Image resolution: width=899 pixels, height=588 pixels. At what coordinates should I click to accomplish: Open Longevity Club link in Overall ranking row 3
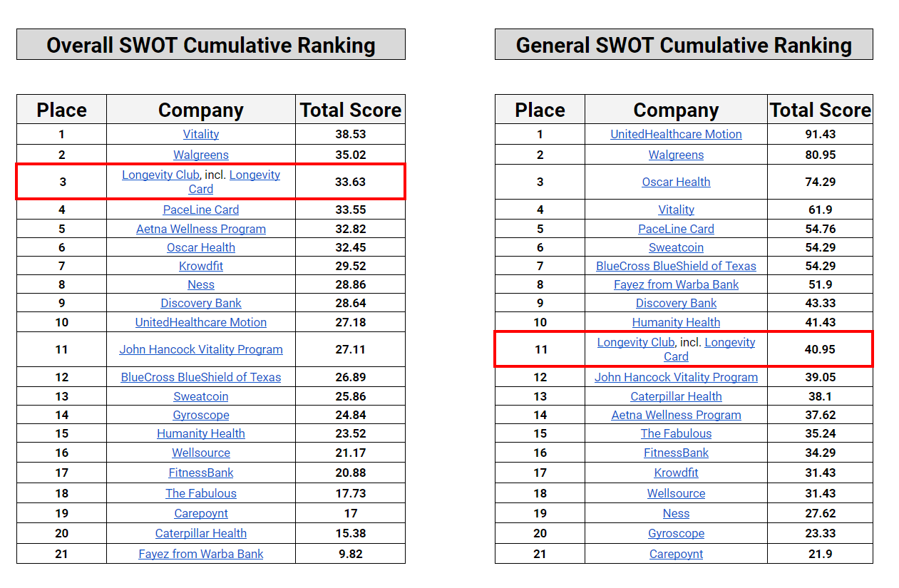(x=160, y=175)
